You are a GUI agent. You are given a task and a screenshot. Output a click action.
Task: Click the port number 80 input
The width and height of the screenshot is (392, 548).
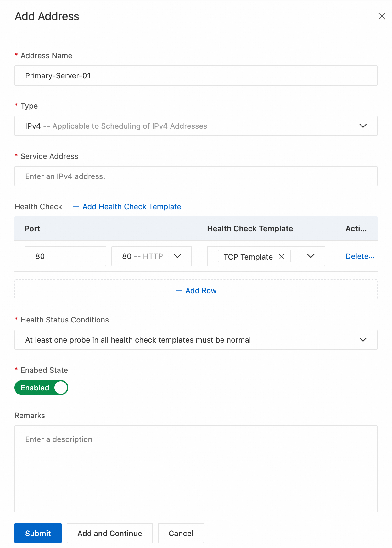(x=65, y=256)
